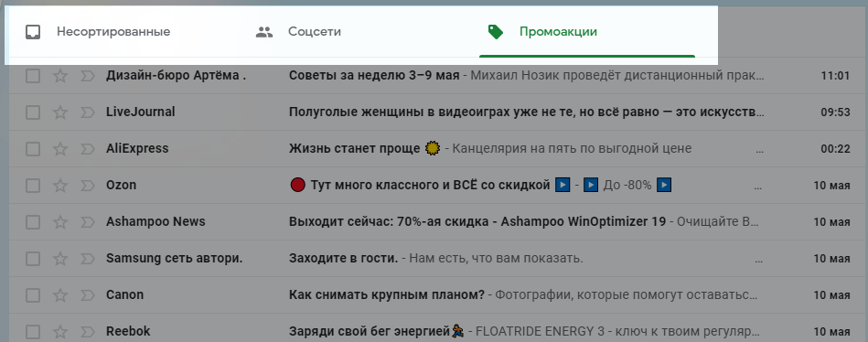The height and width of the screenshot is (342, 868).
Task: Star the AliExpress email
Action: click(59, 149)
